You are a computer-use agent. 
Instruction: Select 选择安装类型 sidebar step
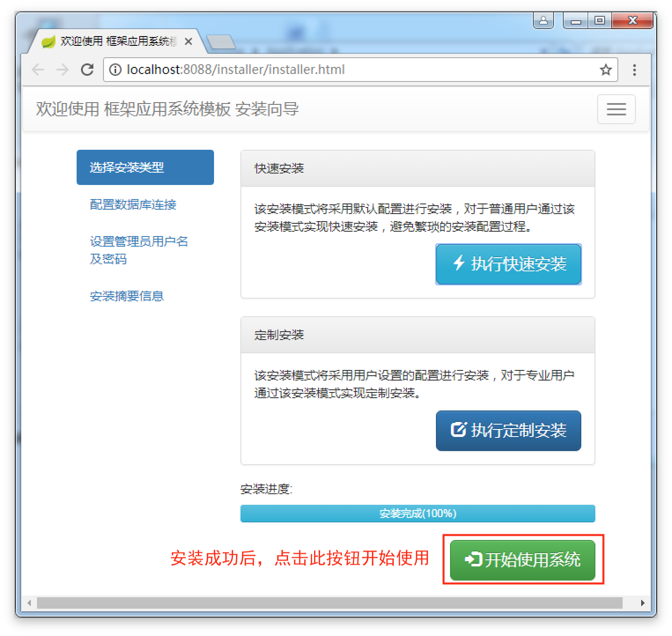(x=145, y=167)
